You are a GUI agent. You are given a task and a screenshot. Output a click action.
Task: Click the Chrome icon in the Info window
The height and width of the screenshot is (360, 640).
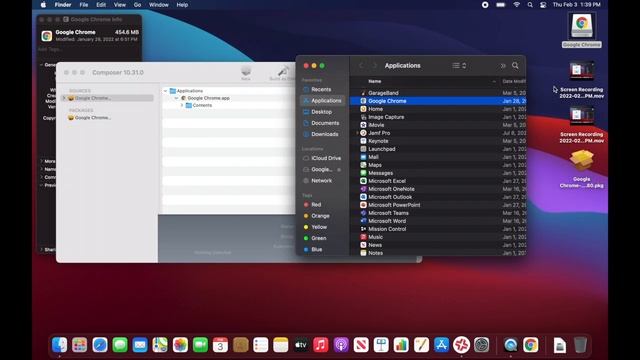(47, 36)
